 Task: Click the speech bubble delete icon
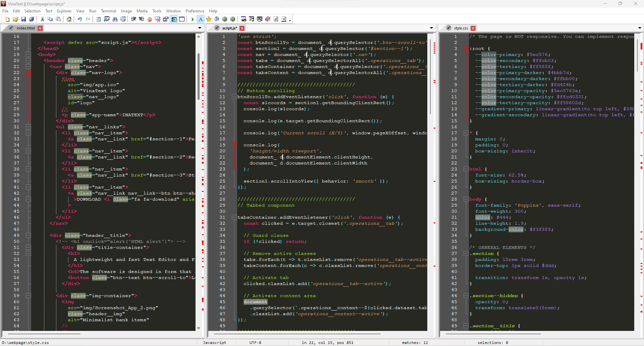click(158, 19)
